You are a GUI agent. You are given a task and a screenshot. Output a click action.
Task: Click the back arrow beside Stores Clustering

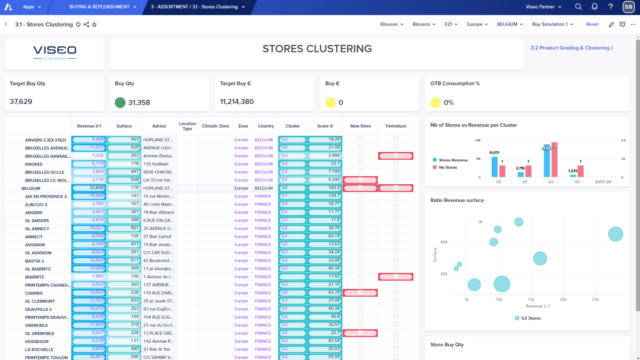click(x=6, y=24)
